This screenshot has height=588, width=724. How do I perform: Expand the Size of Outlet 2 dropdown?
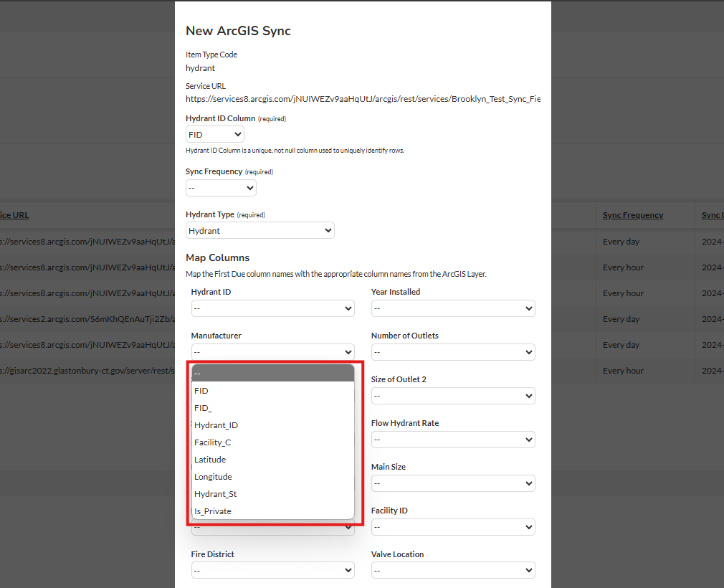click(x=453, y=396)
